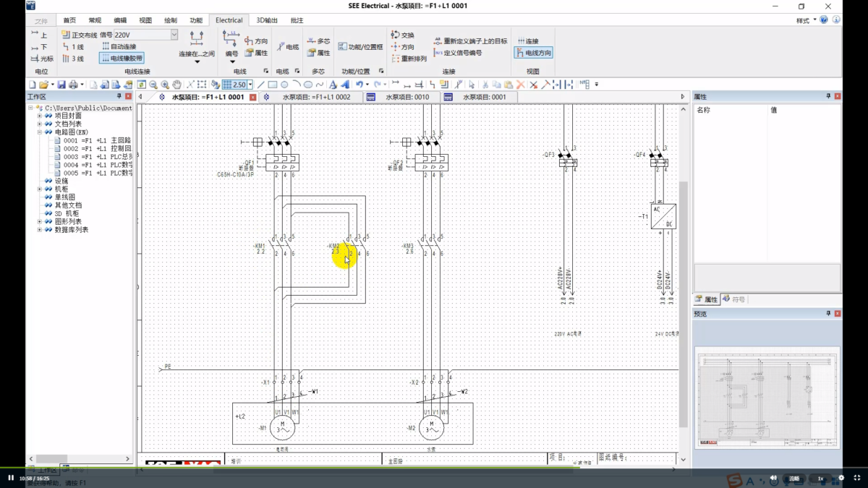Screen dimensions: 868x488
Task: Click the Paste clipboard icon
Action: pos(508,85)
